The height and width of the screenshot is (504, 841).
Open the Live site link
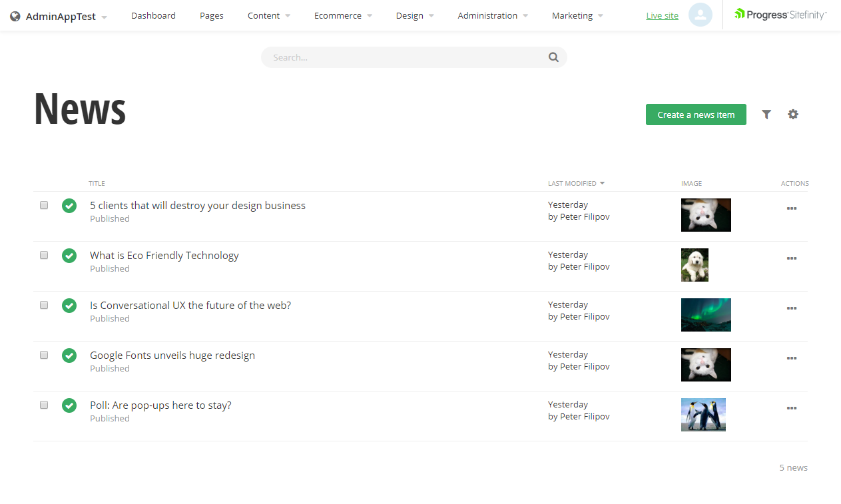pos(662,16)
